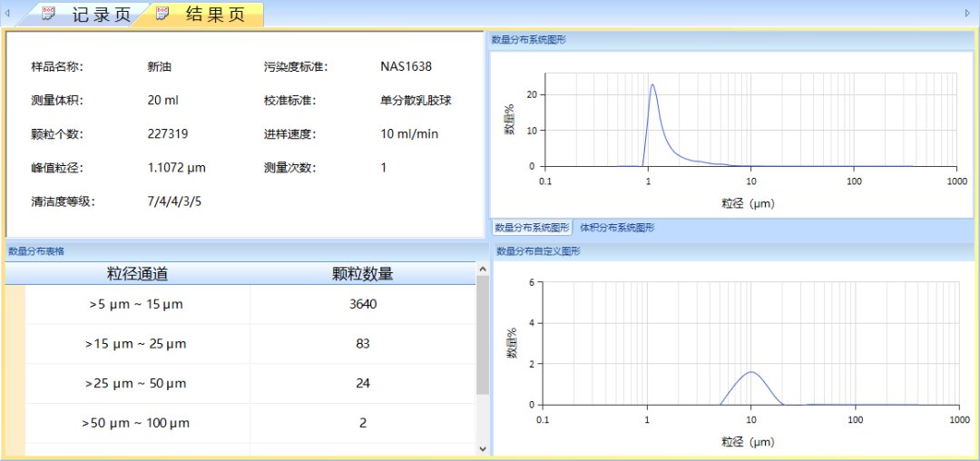The width and height of the screenshot is (980, 461).
Task: Click the cleanliness grade value 7/4/4/3/5
Action: click(x=174, y=201)
